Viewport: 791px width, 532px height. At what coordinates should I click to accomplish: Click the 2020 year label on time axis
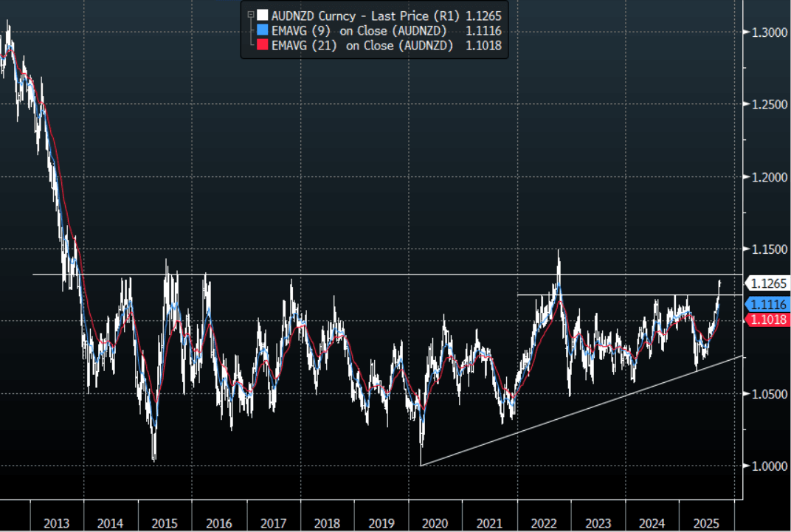coord(435,523)
